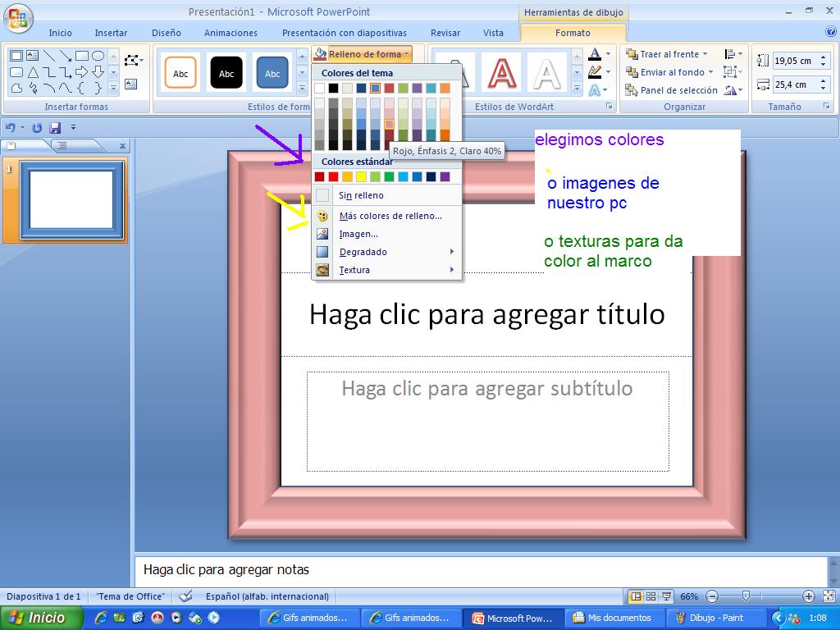Switch to Slide Sorter view icon
840x630 pixels.
coord(651,596)
